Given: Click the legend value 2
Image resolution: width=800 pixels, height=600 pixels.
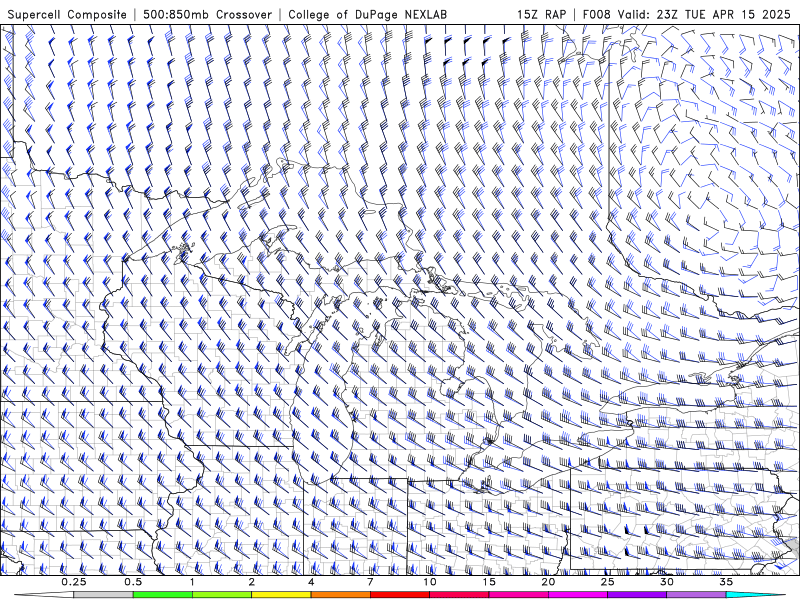Looking at the screenshot, I should point(252,582).
